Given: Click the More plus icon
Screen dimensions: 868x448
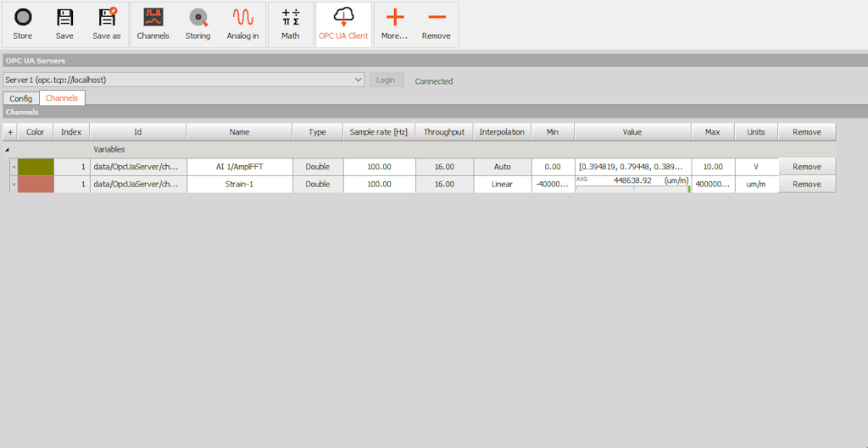Looking at the screenshot, I should click(x=395, y=19).
